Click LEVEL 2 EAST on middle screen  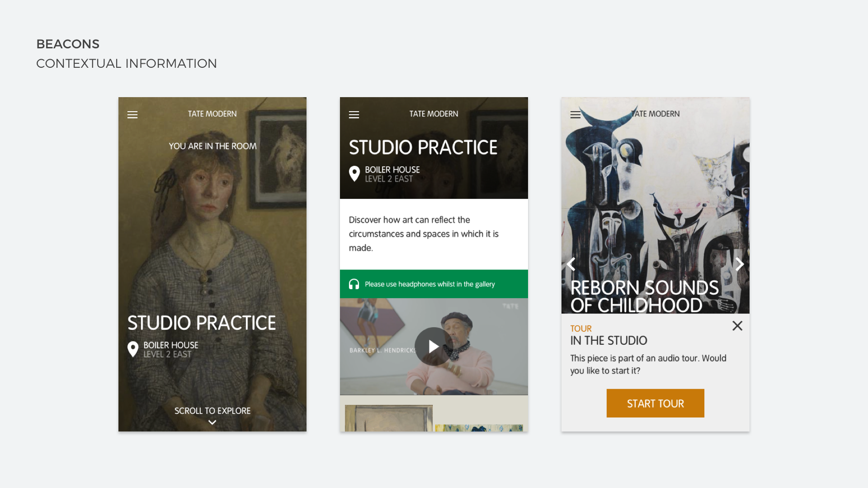[x=389, y=179]
